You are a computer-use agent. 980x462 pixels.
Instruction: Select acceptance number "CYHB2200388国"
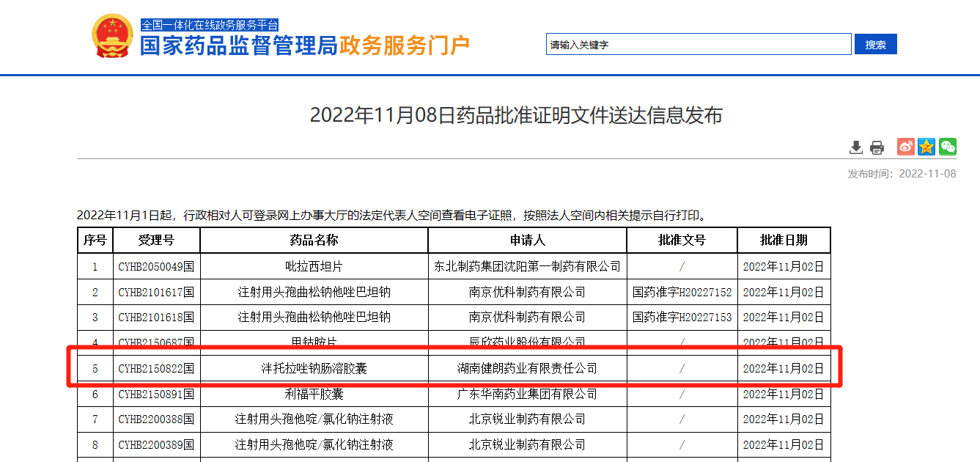click(156, 419)
